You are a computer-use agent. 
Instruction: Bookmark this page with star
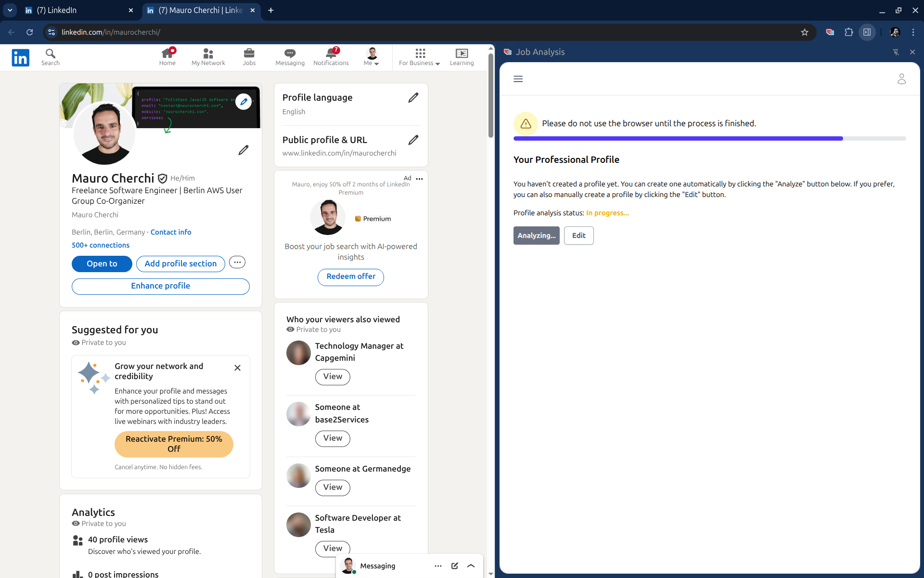805,32
